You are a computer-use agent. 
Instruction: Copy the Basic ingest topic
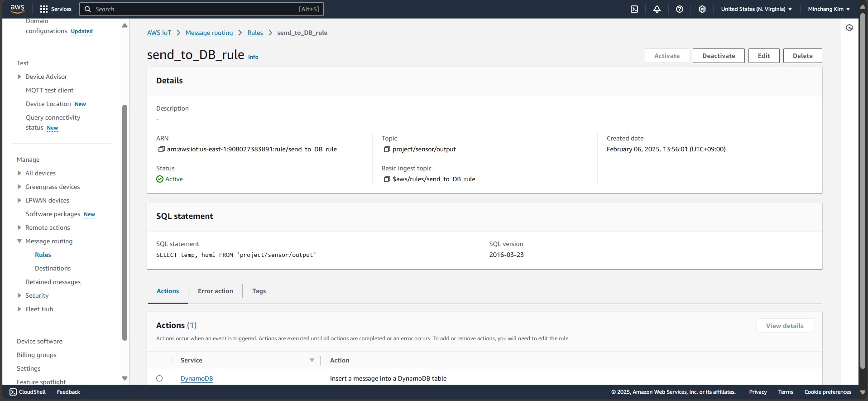pos(387,179)
